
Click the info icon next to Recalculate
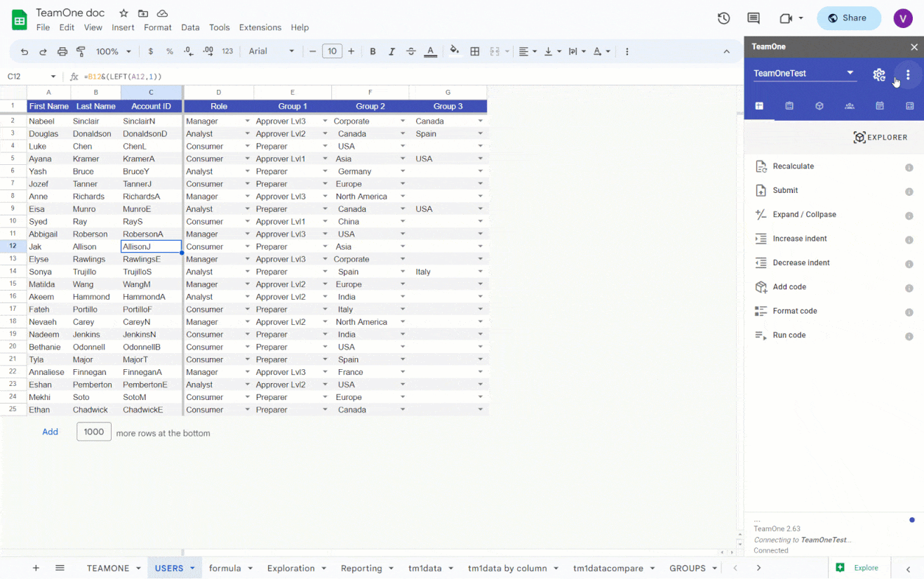(x=909, y=168)
